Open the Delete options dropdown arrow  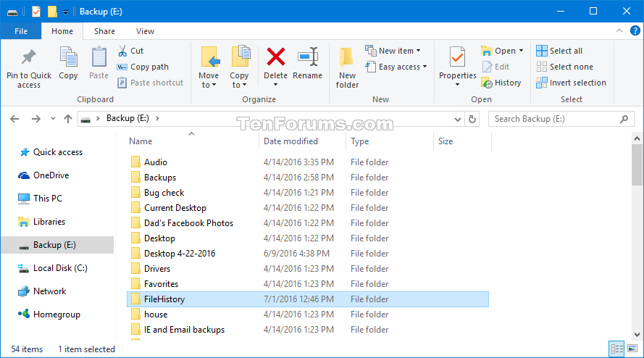point(275,85)
